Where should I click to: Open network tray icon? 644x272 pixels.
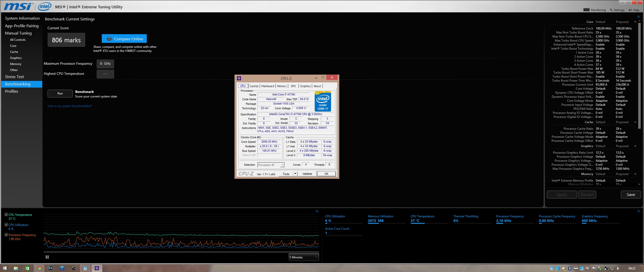coord(612,268)
